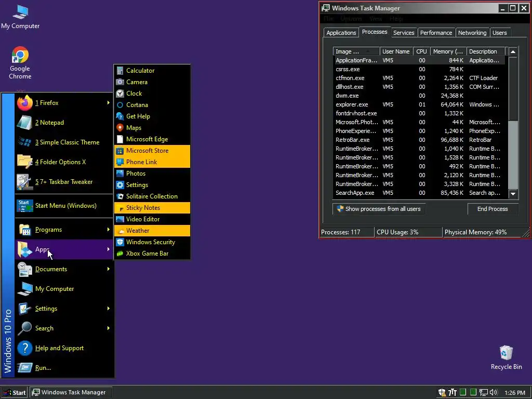Open Windows Security shield icon
This screenshot has height=399, width=532.
click(120, 242)
